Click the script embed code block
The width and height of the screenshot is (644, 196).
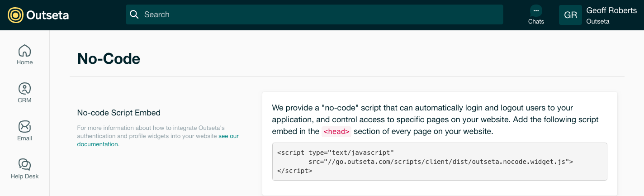click(x=440, y=162)
